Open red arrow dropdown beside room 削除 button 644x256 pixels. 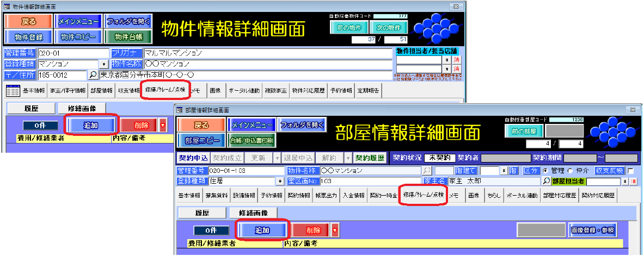[x=335, y=230]
